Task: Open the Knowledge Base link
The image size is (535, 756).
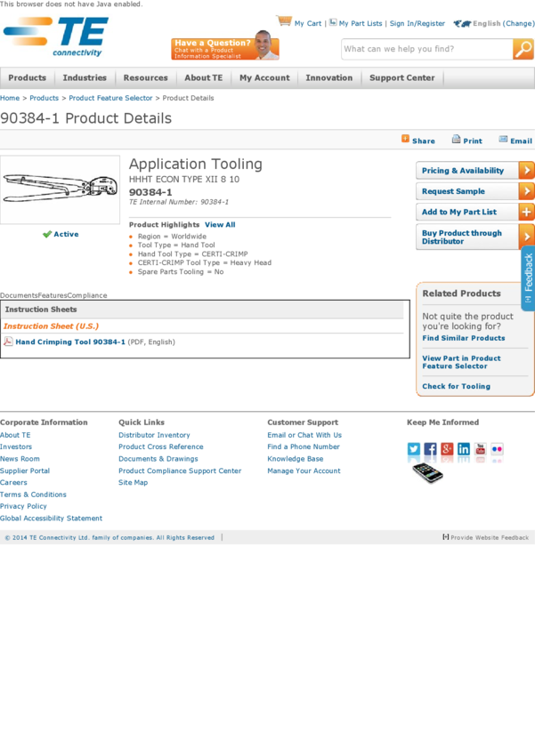Action: [296, 459]
